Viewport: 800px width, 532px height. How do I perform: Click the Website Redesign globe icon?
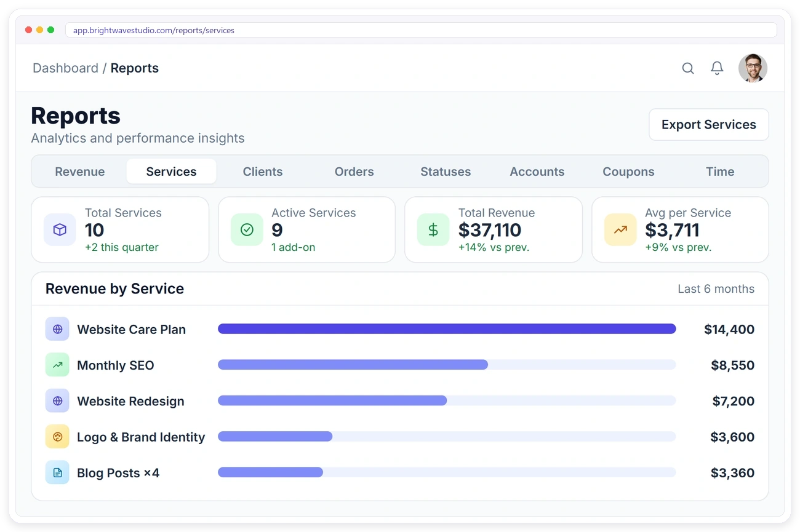[57, 401]
